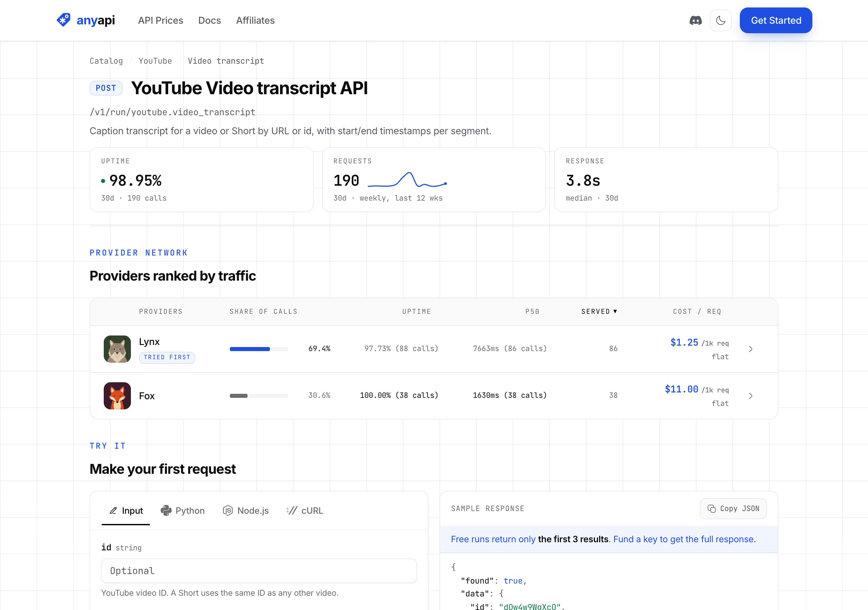Click the Video transcript breadcrumb

[226, 61]
